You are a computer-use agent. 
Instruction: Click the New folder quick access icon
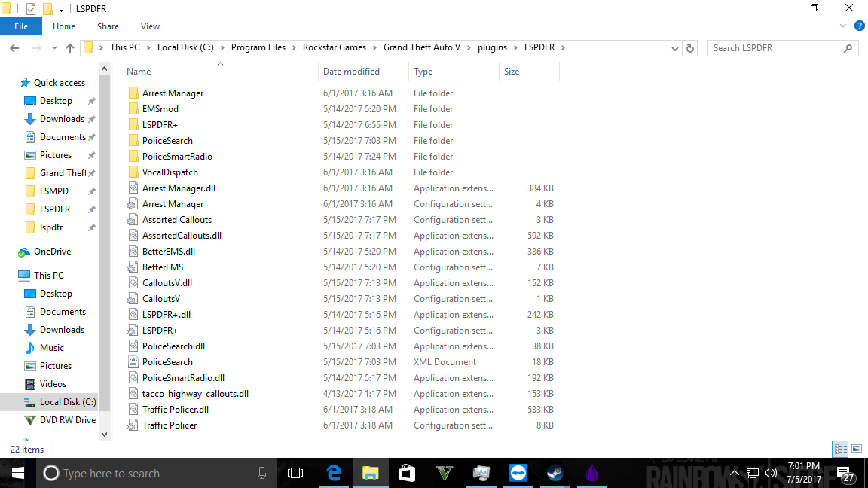click(48, 9)
